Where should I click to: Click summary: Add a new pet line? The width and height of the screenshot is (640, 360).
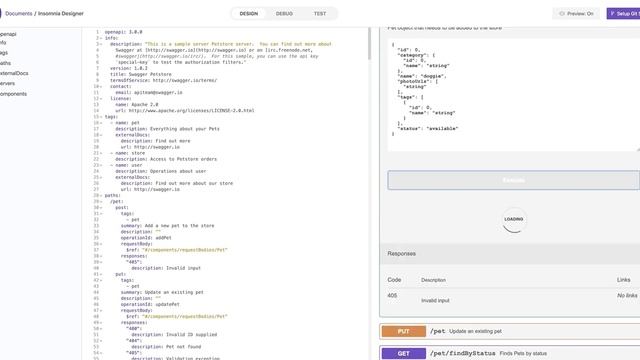167,226
